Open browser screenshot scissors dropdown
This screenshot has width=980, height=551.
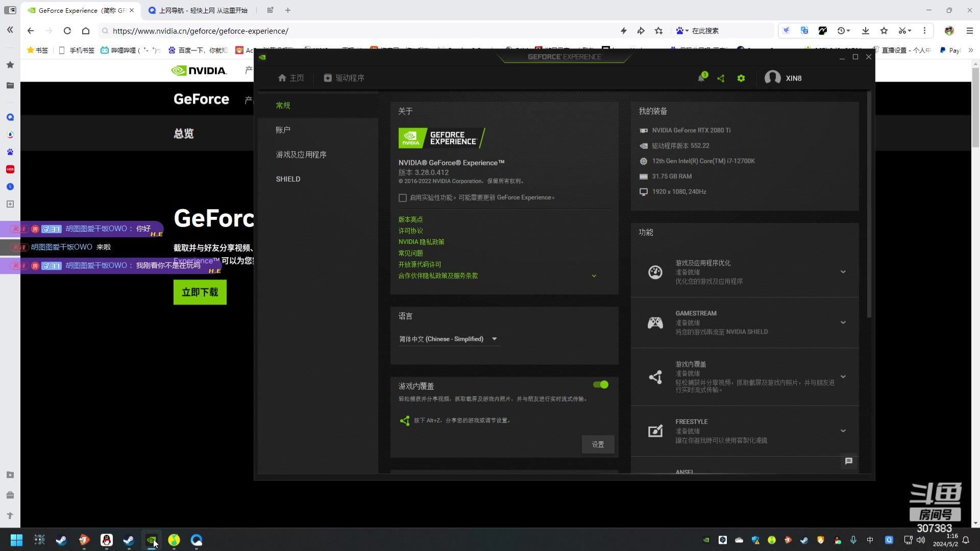pyautogui.click(x=904, y=31)
